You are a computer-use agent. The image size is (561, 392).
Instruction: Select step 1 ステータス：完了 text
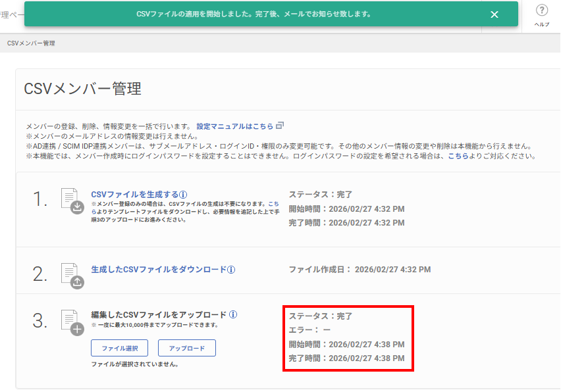tap(321, 195)
